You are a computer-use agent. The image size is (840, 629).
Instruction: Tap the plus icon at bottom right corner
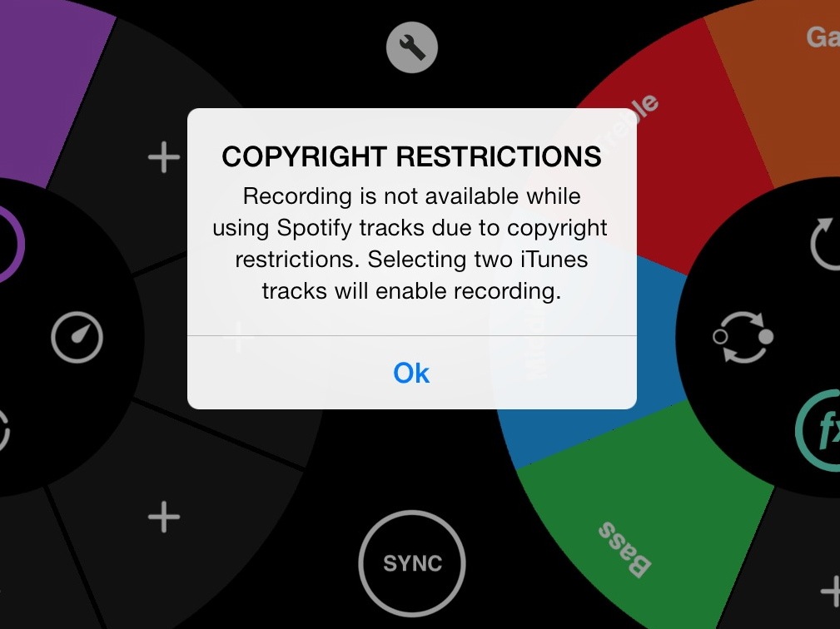(x=831, y=591)
